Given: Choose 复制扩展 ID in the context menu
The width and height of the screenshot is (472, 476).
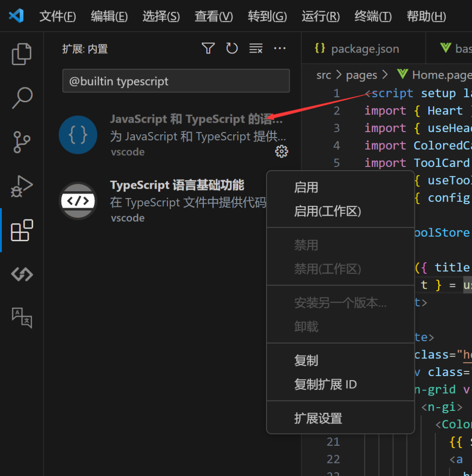Looking at the screenshot, I should click(340, 384).
